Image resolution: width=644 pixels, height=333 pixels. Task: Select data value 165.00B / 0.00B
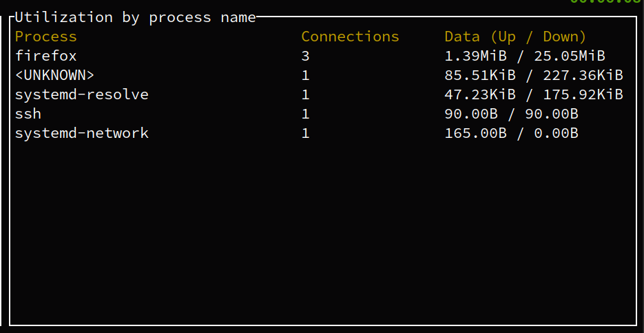click(x=511, y=134)
